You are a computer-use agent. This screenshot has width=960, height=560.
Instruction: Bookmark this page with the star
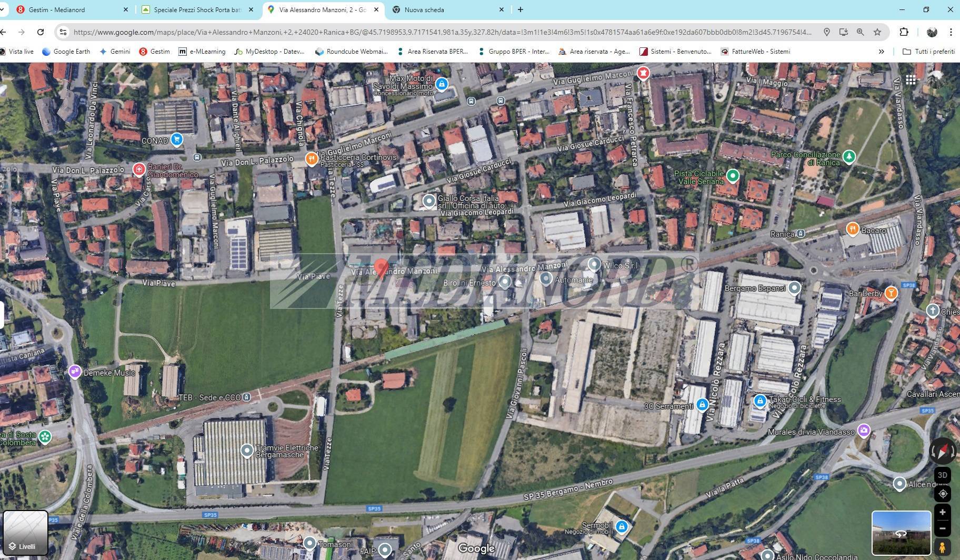[x=877, y=32]
